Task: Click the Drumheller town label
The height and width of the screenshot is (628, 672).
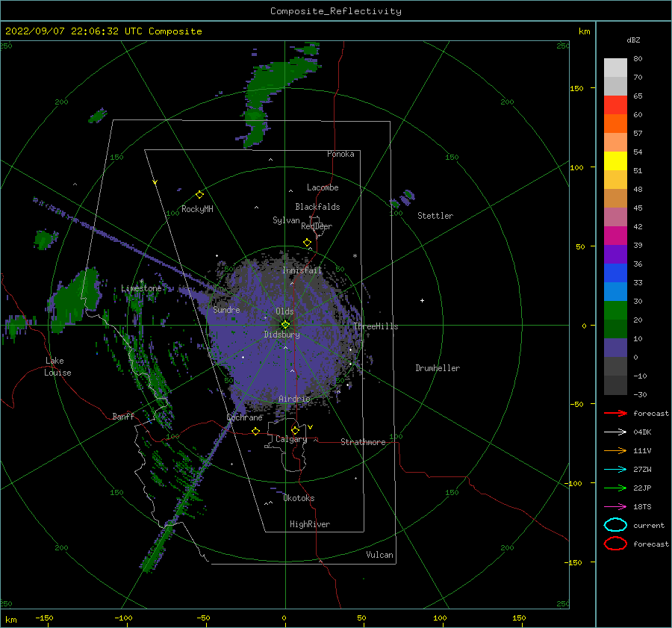Action: tap(438, 368)
